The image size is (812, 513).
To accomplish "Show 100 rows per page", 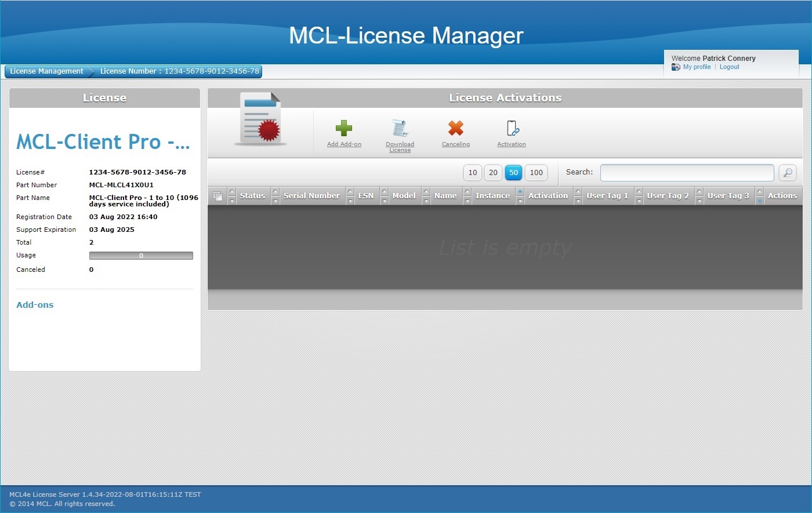I will click(x=536, y=172).
